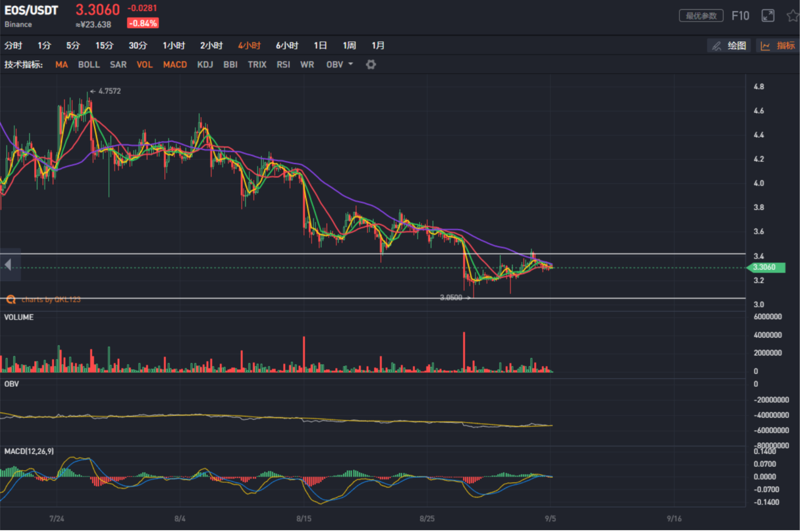800x532 pixels.
Task: Add the pair to favorites with the star
Action: pos(792,16)
